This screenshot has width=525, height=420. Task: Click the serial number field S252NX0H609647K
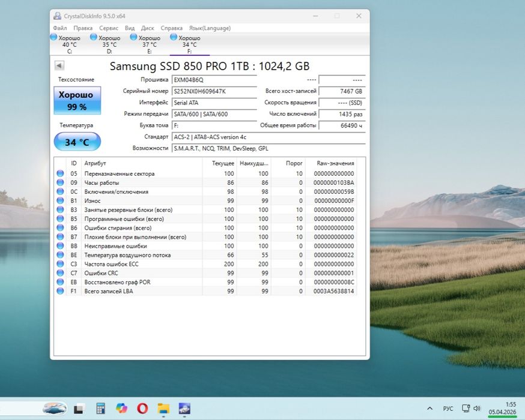[214, 91]
